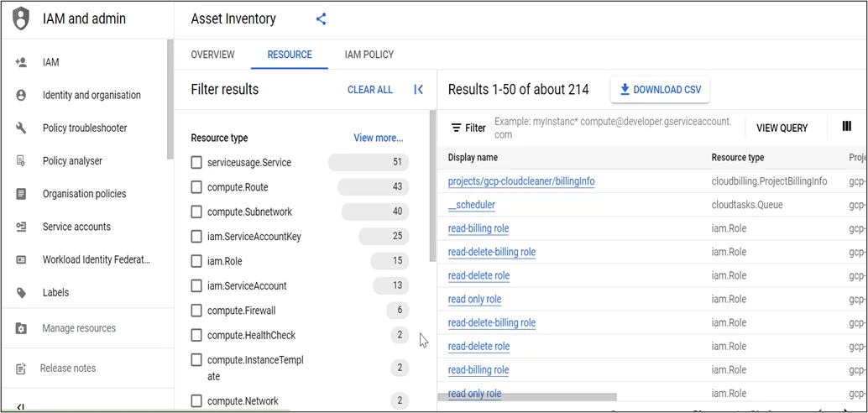Click the Service accounts icon in sidebar
Image resolution: width=868 pixels, height=413 pixels.
[22, 227]
